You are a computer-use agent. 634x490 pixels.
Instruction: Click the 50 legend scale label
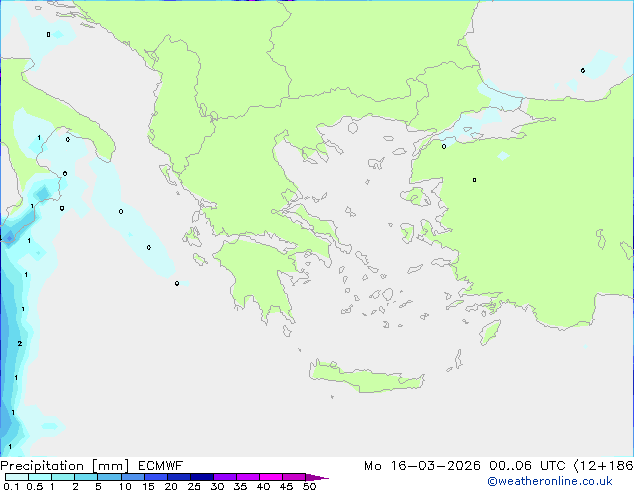pos(309,486)
